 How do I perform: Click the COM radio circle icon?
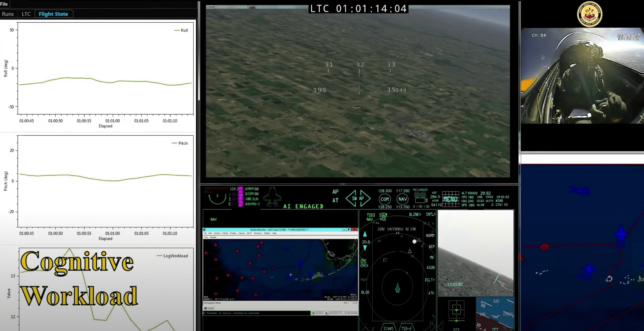385,199
